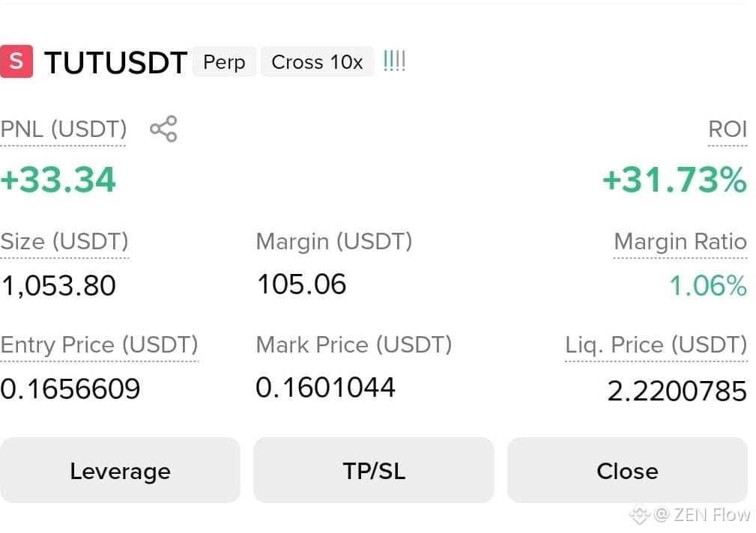756x533 pixels.
Task: Tap the +31.73% ROI value
Action: 674,180
